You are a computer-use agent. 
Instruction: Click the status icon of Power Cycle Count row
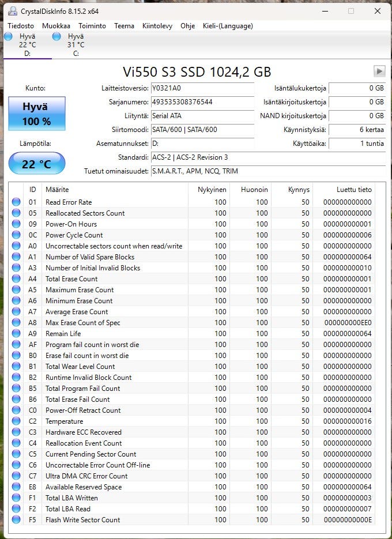tap(16, 235)
